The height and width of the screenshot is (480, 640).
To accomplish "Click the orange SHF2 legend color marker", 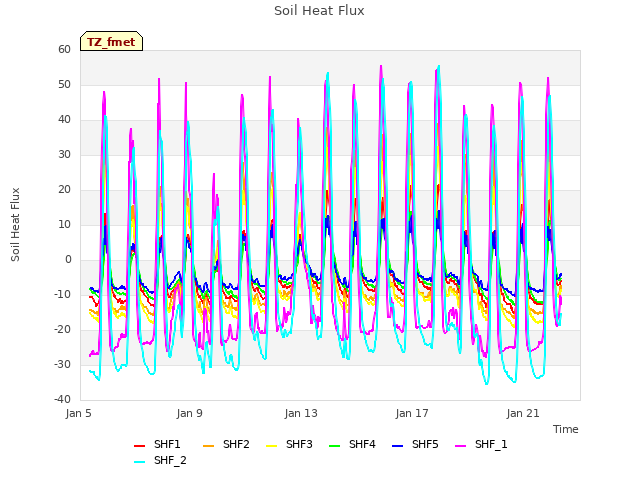I will click(209, 446).
